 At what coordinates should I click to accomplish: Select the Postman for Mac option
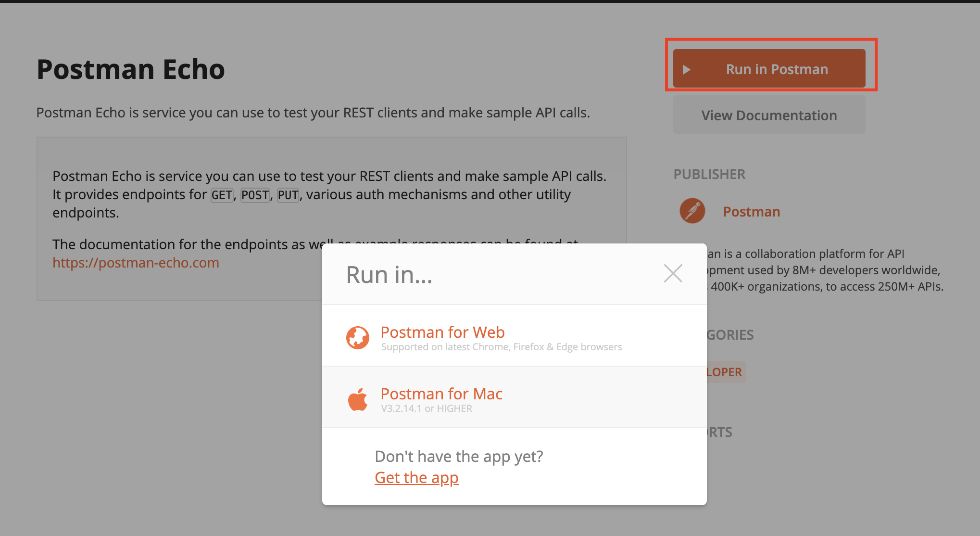515,397
